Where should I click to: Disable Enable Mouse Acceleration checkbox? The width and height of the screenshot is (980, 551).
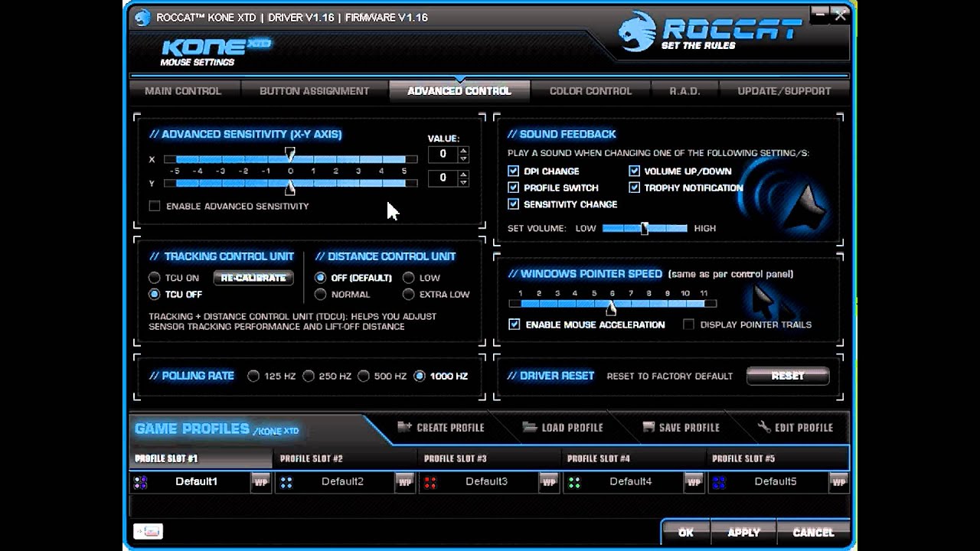(514, 324)
